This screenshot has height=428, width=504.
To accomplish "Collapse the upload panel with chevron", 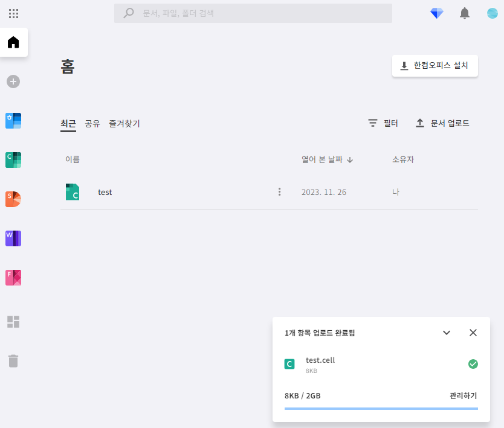I will (447, 333).
